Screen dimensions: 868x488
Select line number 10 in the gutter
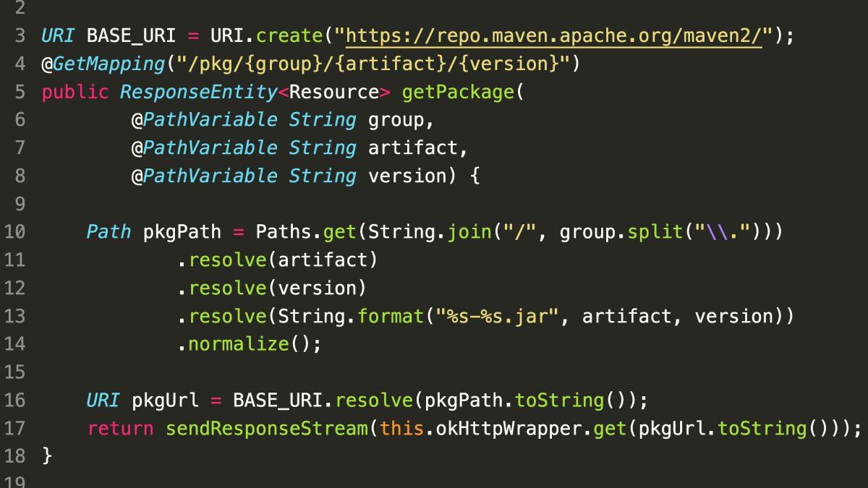(x=14, y=232)
